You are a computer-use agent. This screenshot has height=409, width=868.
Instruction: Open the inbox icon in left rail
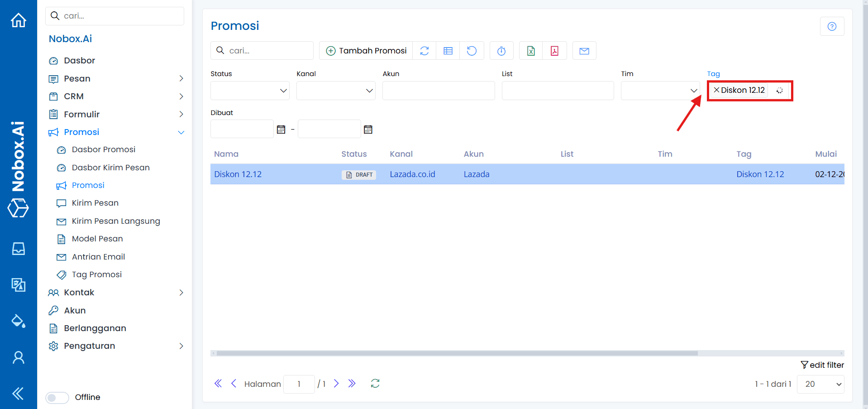[19, 249]
